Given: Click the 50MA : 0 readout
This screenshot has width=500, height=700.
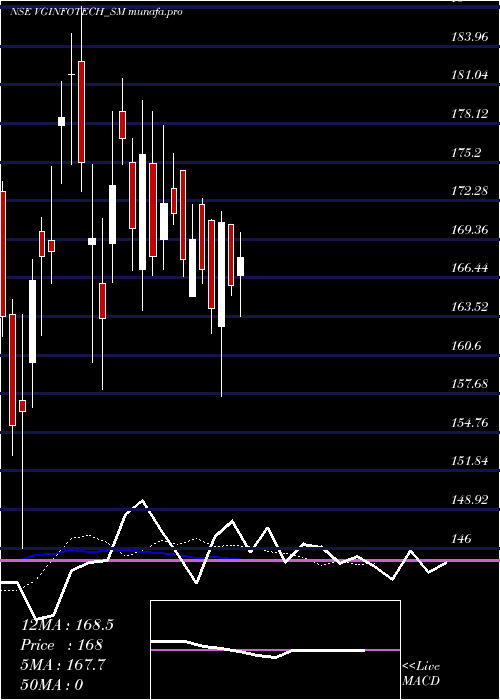Looking at the screenshot, I should coord(53,685).
